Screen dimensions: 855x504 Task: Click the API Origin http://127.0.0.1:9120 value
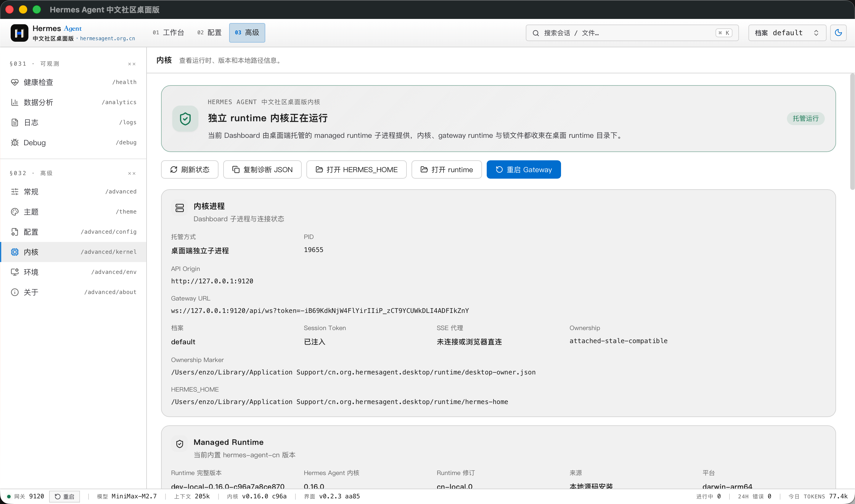(x=212, y=281)
